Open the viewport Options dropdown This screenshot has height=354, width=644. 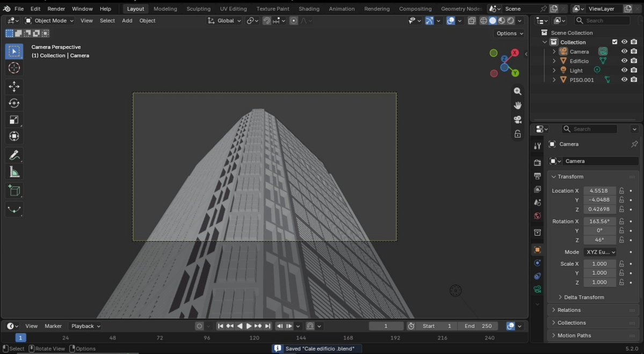tap(510, 33)
